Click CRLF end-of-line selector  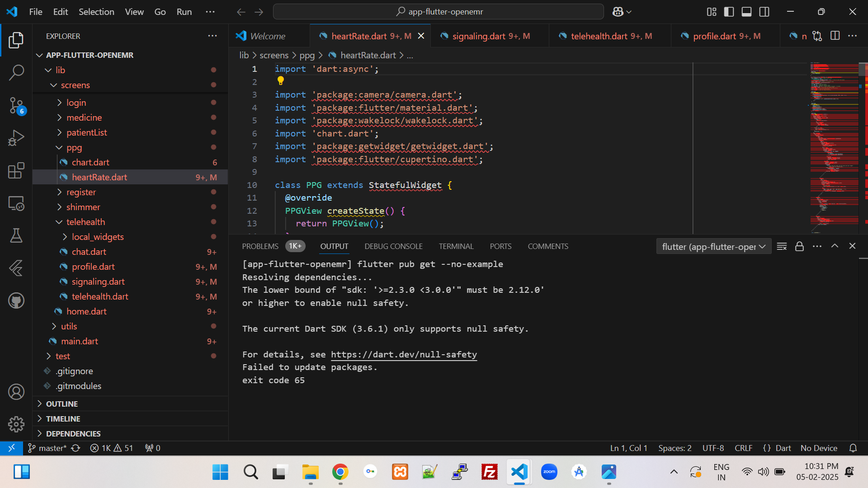pyautogui.click(x=743, y=448)
